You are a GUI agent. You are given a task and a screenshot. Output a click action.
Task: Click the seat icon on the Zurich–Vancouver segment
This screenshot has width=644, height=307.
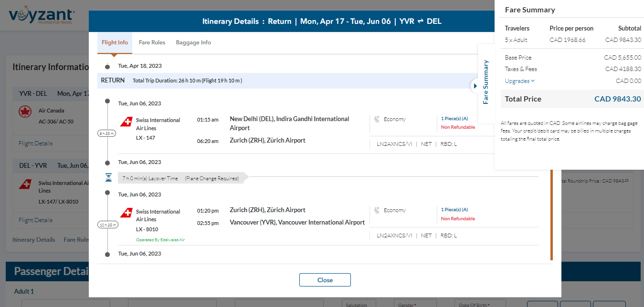point(377,210)
